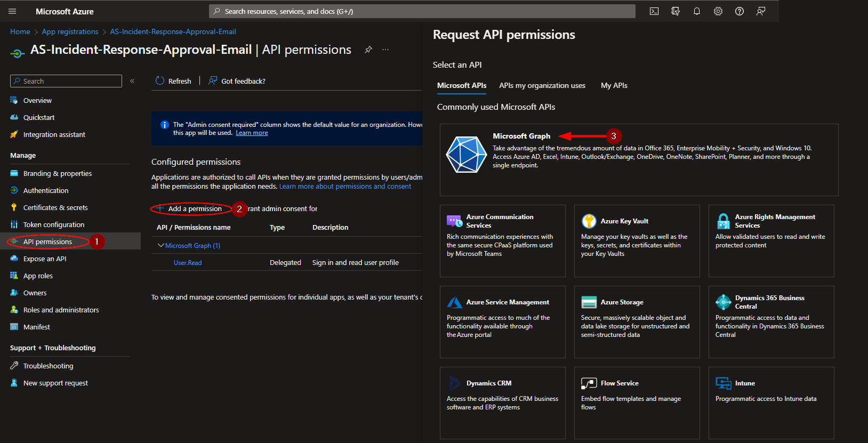Screen dimensions: 868x443
Task: Switch to the My APIs tab
Action: pos(614,85)
